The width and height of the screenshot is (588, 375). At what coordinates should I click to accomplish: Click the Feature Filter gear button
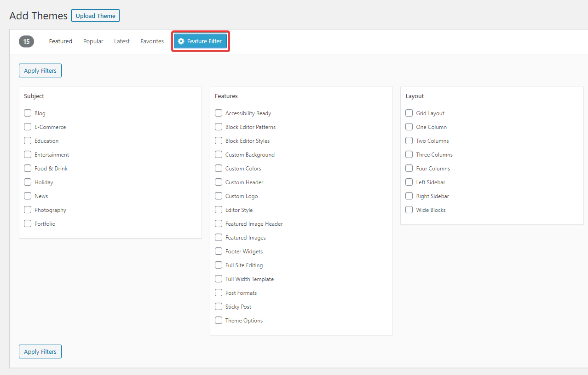pos(200,41)
